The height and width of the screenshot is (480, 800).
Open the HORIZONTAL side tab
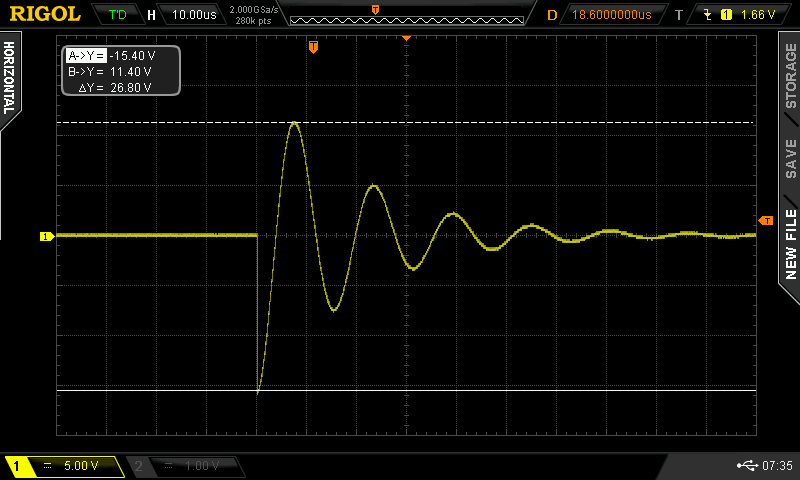coord(9,79)
